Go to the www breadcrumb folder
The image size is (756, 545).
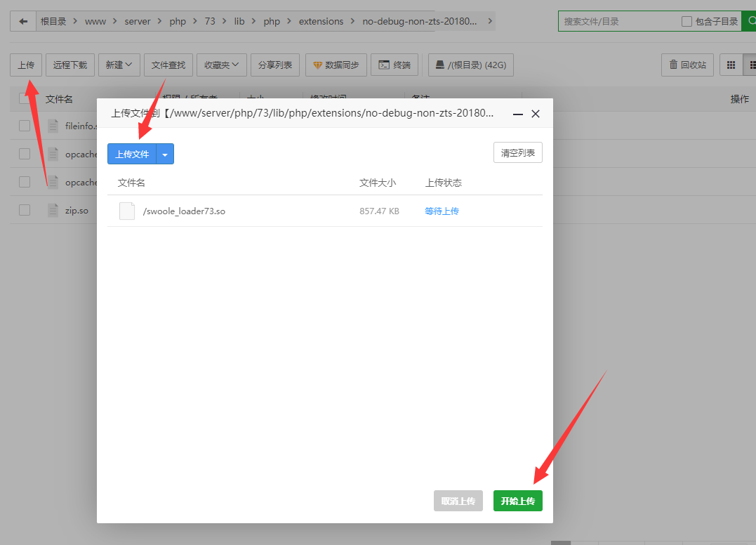tap(95, 21)
